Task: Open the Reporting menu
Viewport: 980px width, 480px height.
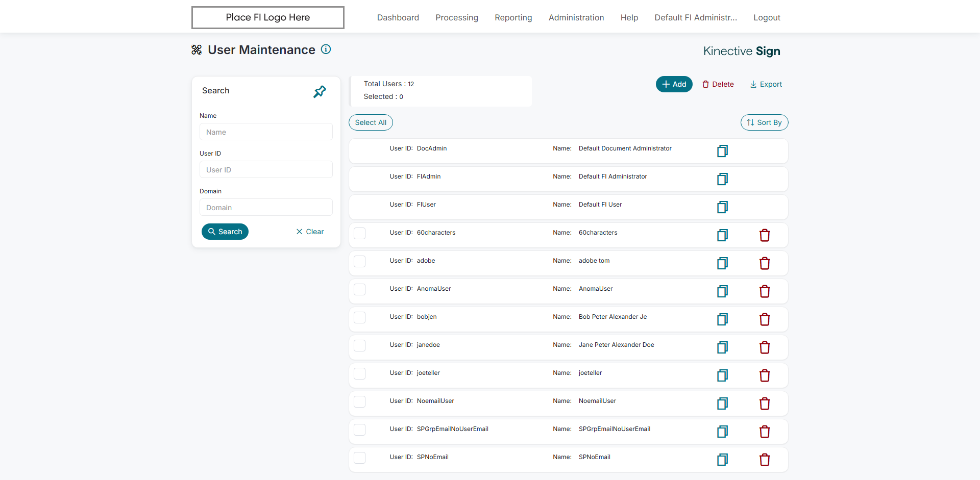Action: (513, 17)
